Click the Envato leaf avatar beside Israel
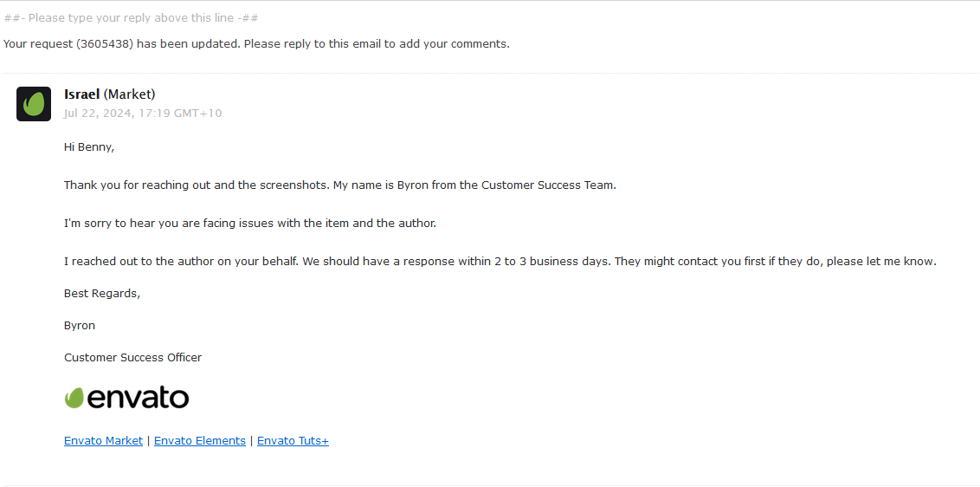Screen dimensions: 980x487 (x=34, y=104)
